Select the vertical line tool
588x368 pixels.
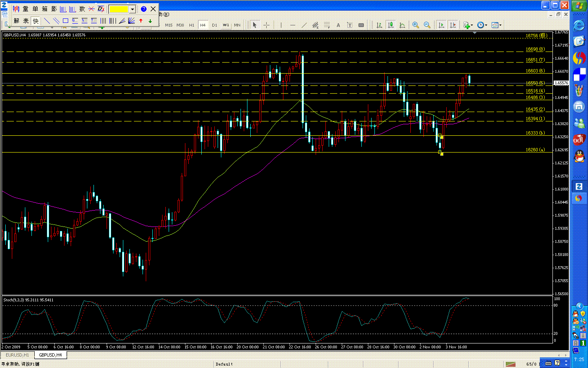(x=281, y=25)
